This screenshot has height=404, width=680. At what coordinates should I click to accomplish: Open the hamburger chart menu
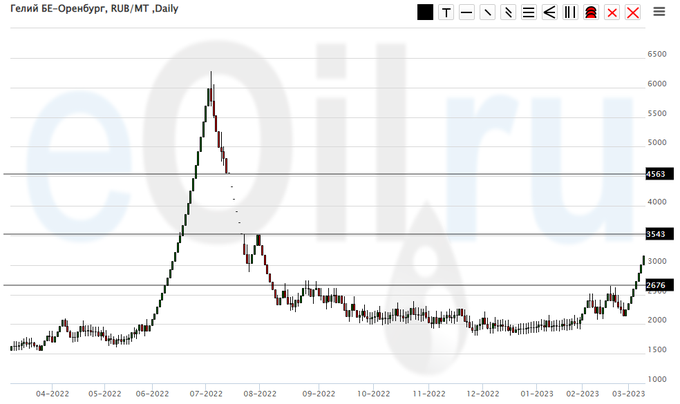pyautogui.click(x=659, y=12)
